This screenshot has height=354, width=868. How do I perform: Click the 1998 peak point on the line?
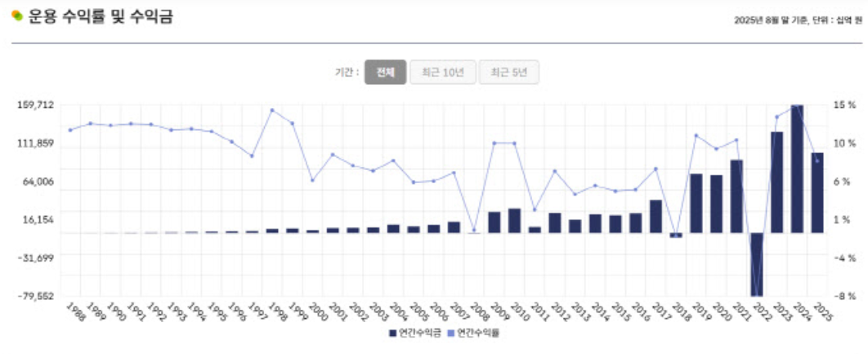click(x=272, y=110)
